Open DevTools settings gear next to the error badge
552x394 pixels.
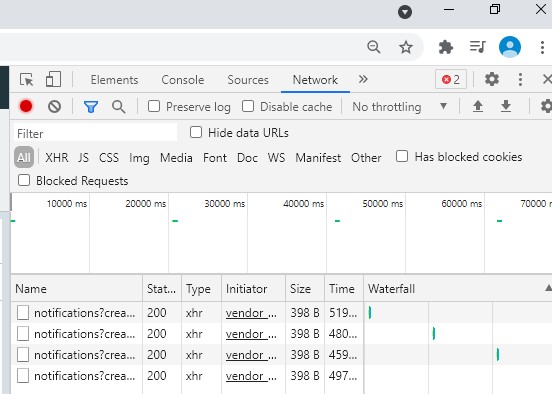(492, 79)
